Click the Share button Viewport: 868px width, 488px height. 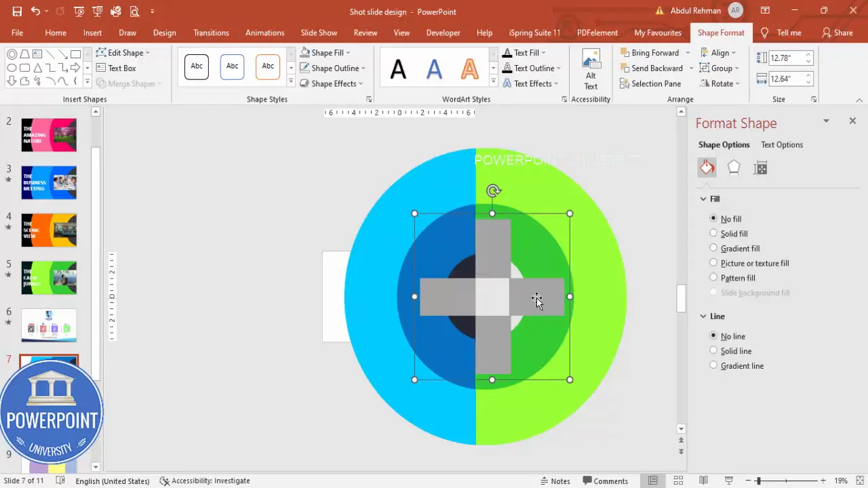pos(837,33)
